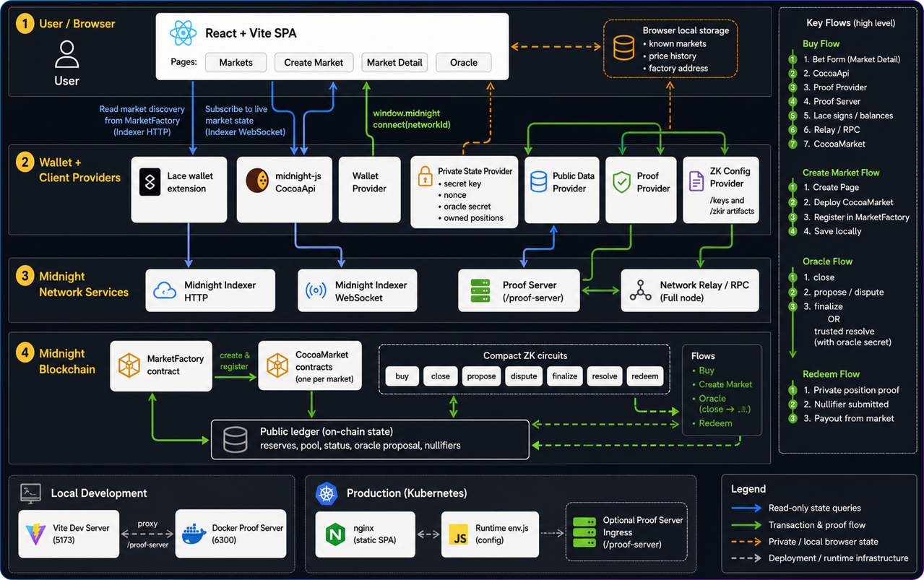Click 'Transaction & proof flow' legend entry
The height and width of the screenshot is (580, 924).
(x=816, y=525)
